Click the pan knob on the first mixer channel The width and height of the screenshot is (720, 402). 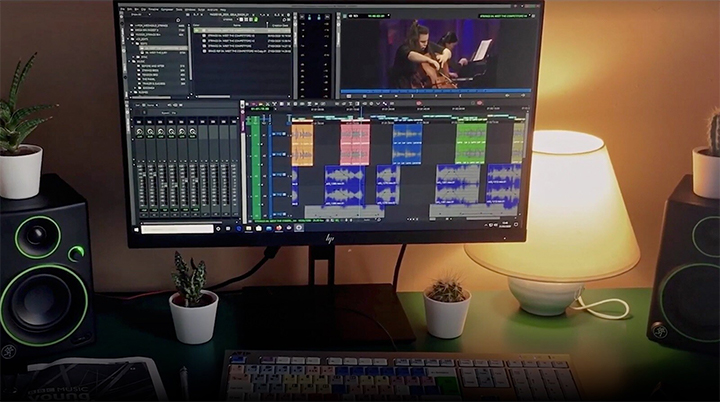pyautogui.click(x=140, y=133)
